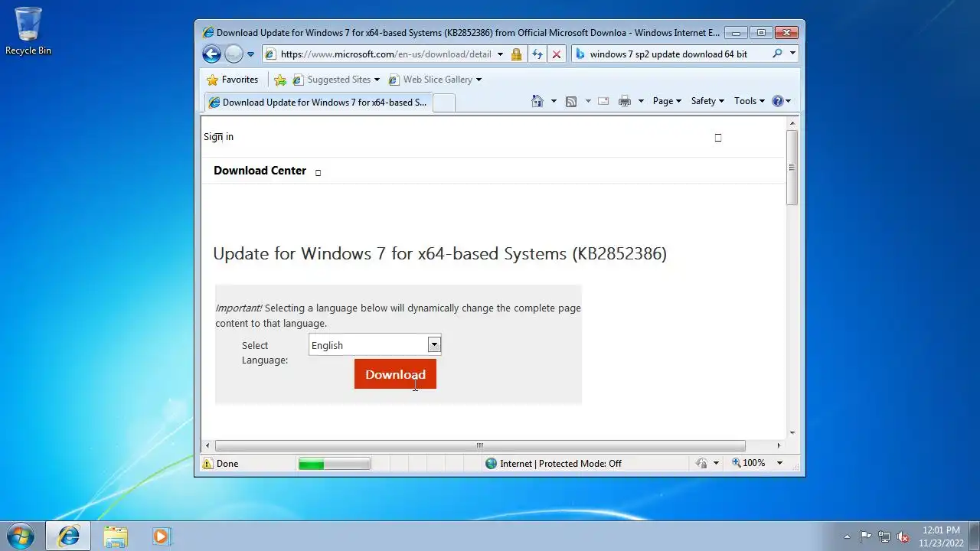Select the Recycle Bin desktop icon
Viewport: 980px width, 551px height.
28,31
